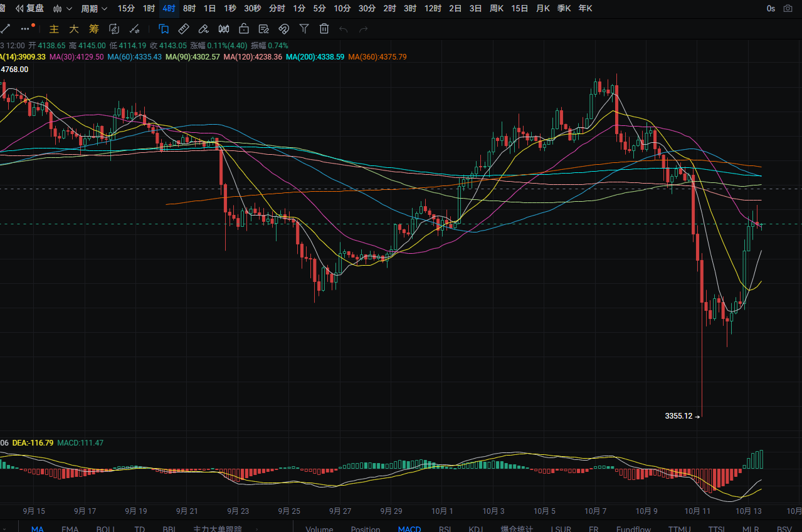Screen dimensions: 802x532
Task: Open the 周期 period dropdown
Action: (94, 9)
